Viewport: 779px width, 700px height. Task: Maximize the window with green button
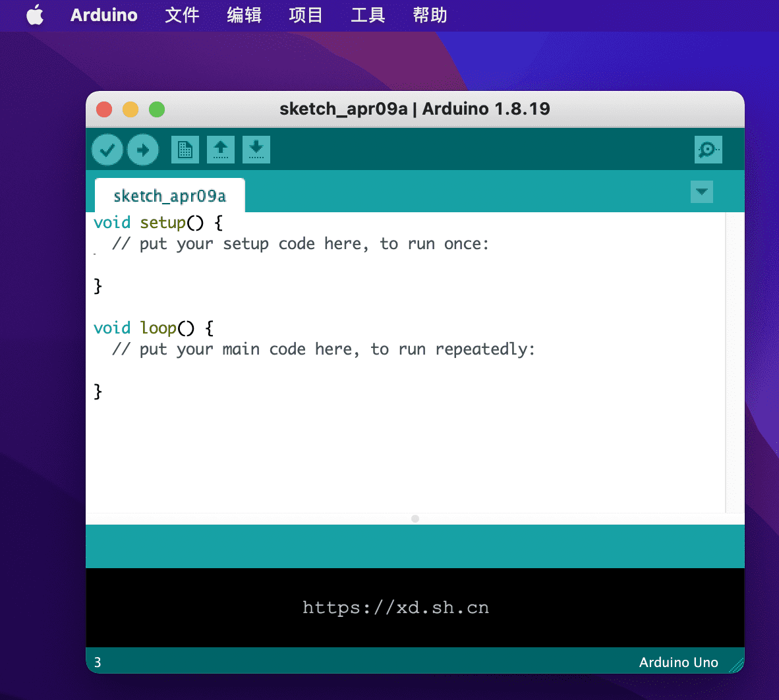coord(156,109)
